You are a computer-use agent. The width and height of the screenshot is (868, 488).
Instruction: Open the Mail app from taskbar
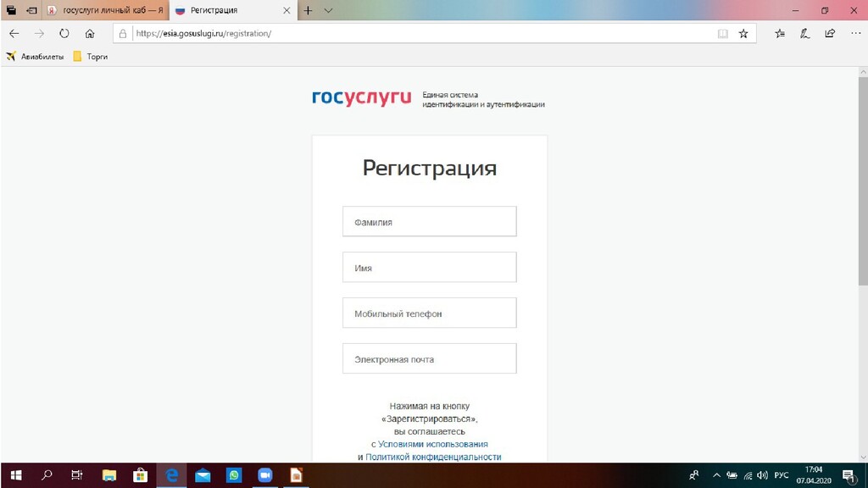203,475
